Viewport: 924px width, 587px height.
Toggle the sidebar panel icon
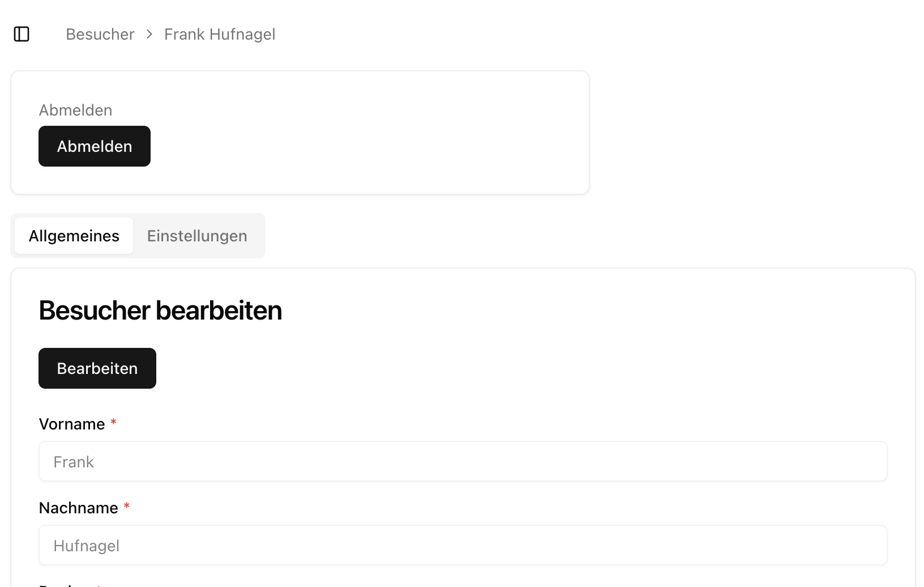(22, 34)
